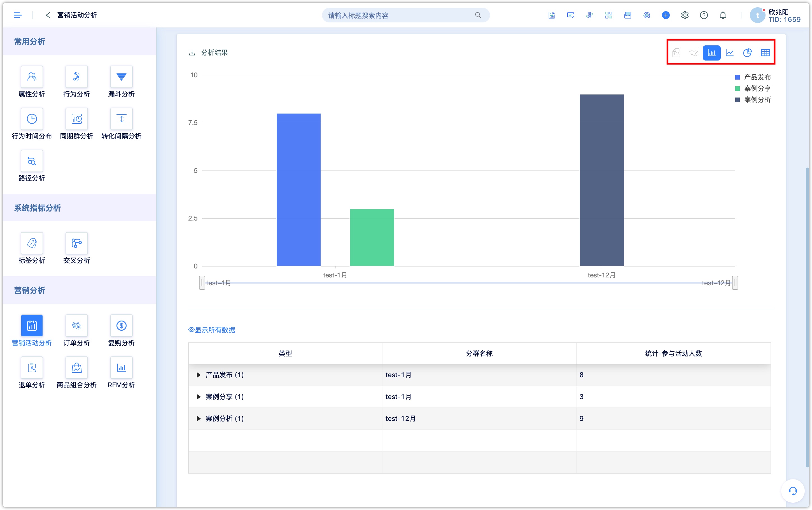
Task: Expand the 案例分析 (1) row
Action: 199,419
